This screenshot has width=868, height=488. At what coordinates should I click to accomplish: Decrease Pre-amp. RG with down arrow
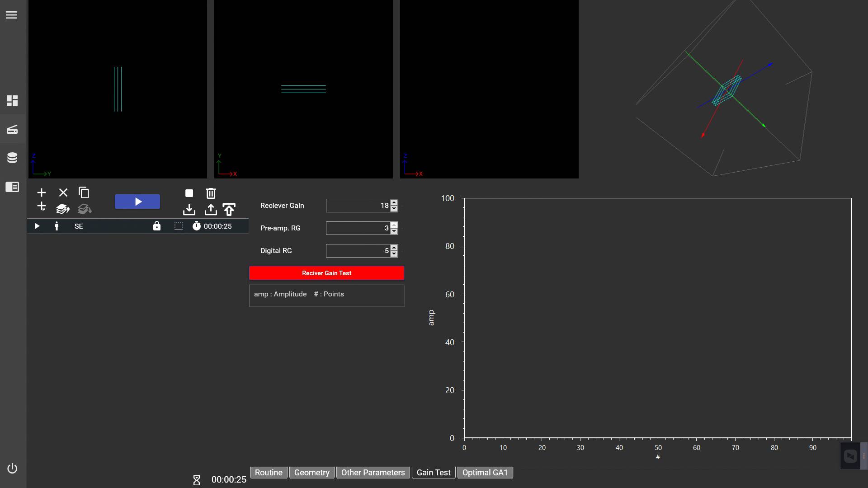pos(394,231)
